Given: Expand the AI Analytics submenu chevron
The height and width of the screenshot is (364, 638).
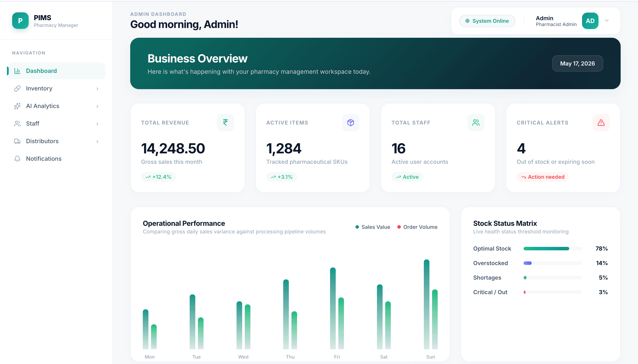Looking at the screenshot, I should tap(97, 106).
